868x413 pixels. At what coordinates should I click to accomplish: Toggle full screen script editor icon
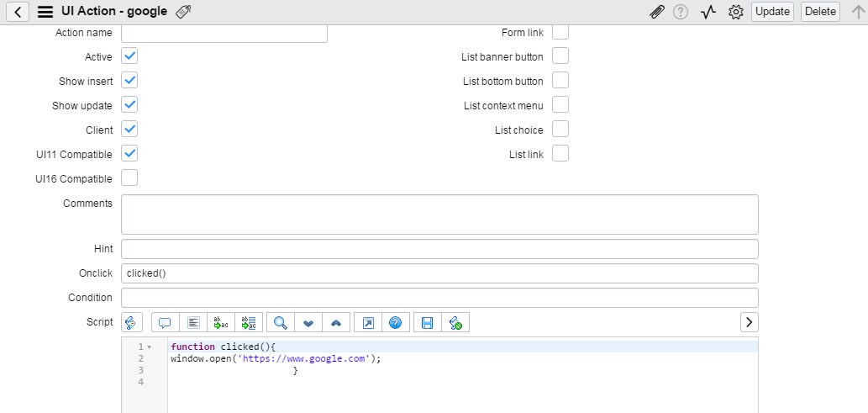368,323
